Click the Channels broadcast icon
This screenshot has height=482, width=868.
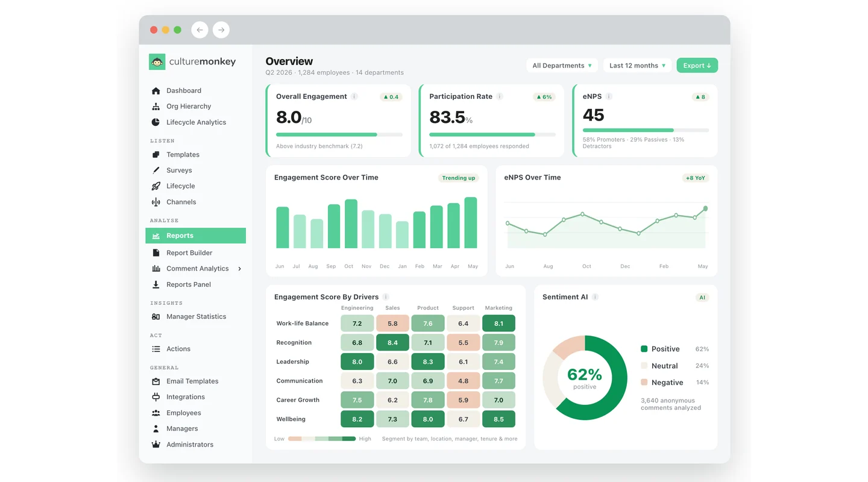click(156, 202)
